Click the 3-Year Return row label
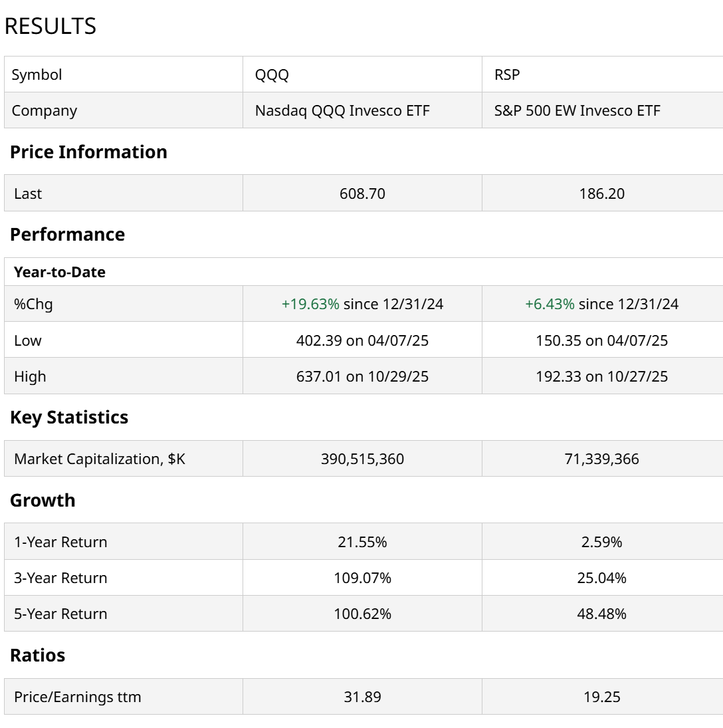 pos(60,578)
